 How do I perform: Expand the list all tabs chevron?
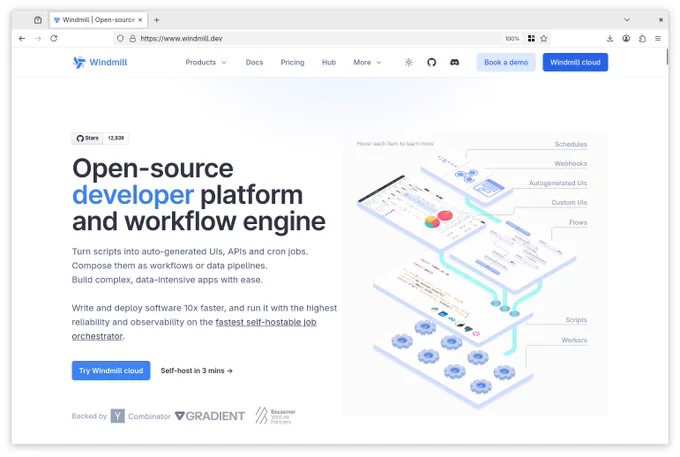[627, 20]
